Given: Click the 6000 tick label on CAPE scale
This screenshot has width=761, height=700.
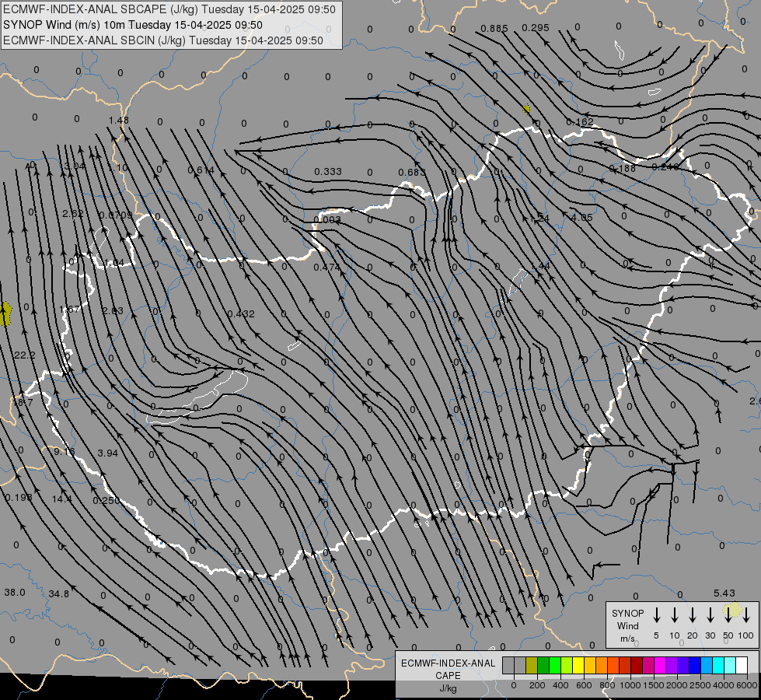Looking at the screenshot, I should coord(746,685).
